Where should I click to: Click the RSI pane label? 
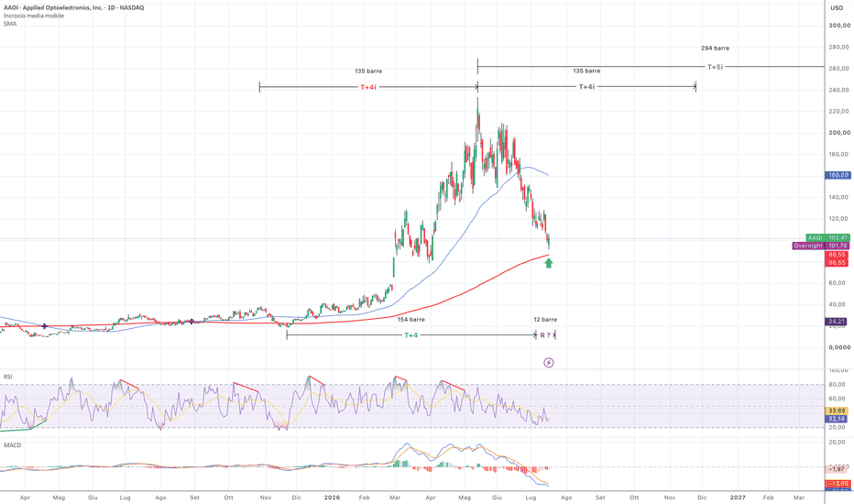[8, 377]
